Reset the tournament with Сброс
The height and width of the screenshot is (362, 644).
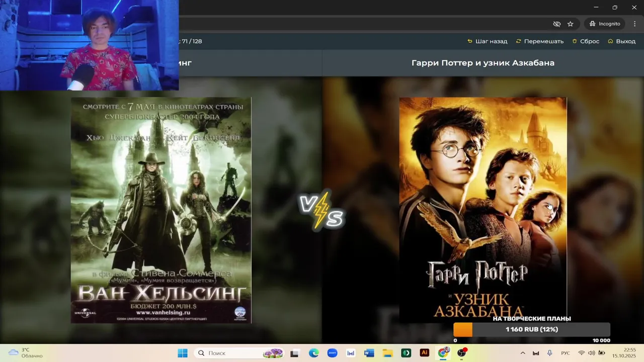[586, 41]
